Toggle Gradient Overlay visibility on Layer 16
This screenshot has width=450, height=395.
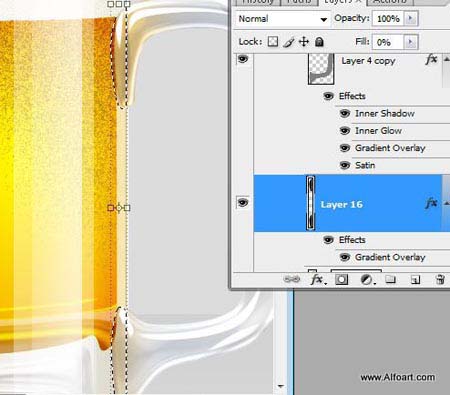tap(345, 257)
